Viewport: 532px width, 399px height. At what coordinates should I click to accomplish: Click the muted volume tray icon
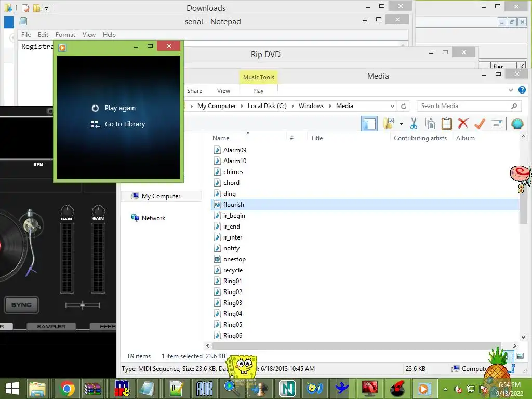click(x=458, y=389)
